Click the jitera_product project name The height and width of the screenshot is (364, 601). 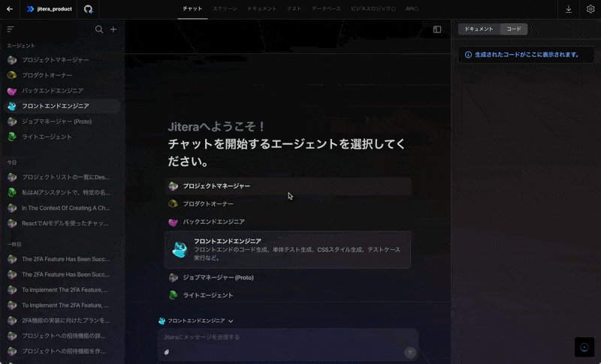click(x=54, y=9)
